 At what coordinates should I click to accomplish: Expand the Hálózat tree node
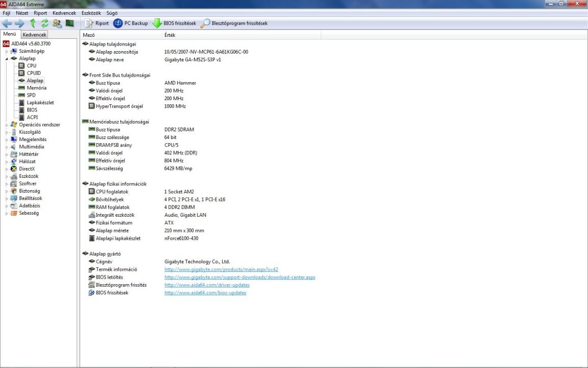coord(6,162)
